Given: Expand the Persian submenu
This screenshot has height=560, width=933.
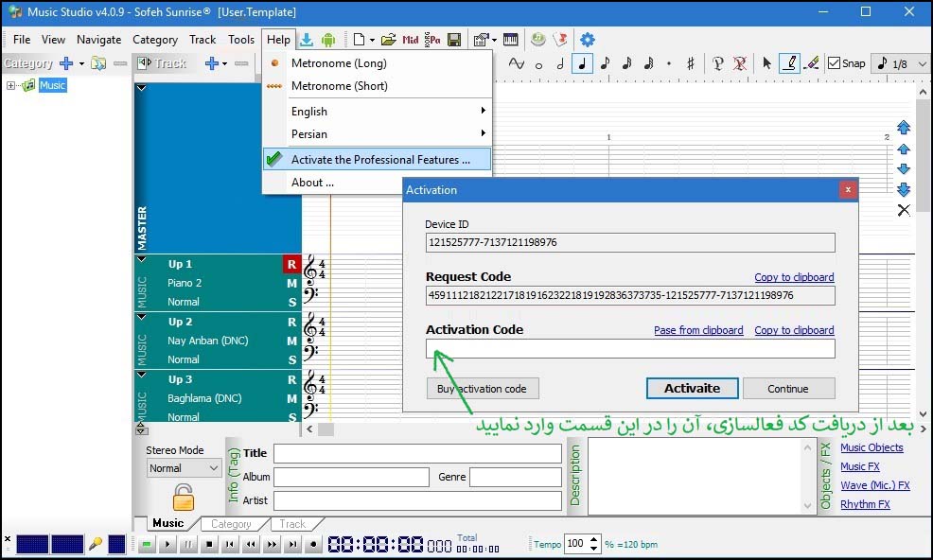Looking at the screenshot, I should [378, 134].
